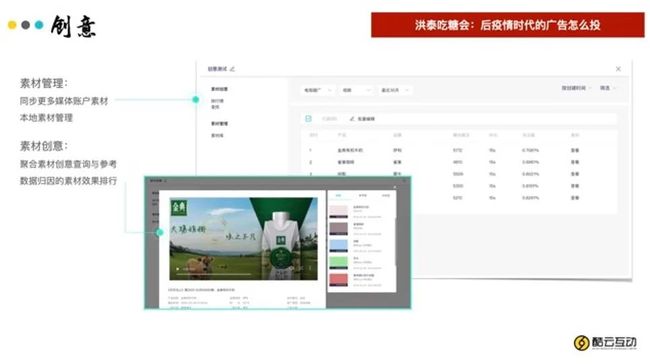Click the pencil edit icon beside the dialog title

pyautogui.click(x=232, y=69)
